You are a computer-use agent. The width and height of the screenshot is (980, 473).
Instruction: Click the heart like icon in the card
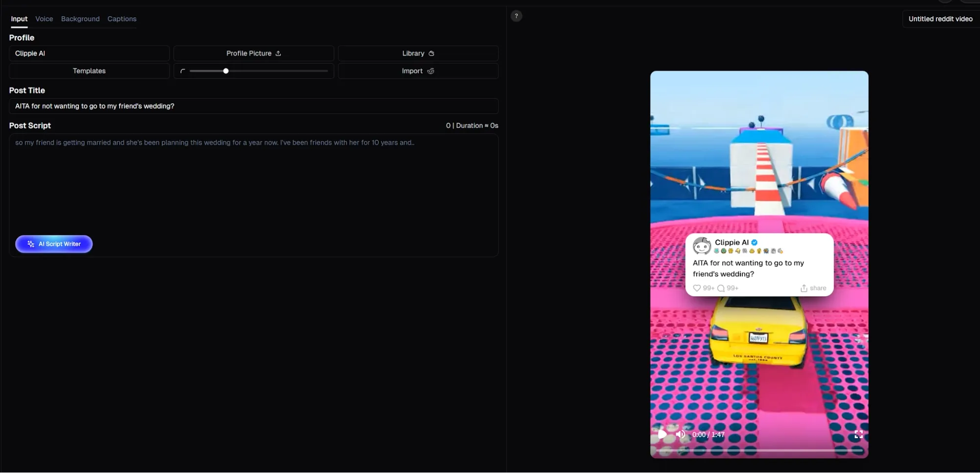coord(697,288)
